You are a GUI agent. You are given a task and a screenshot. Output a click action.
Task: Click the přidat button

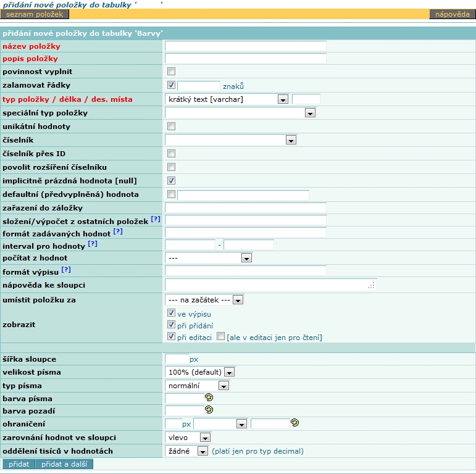(19, 464)
